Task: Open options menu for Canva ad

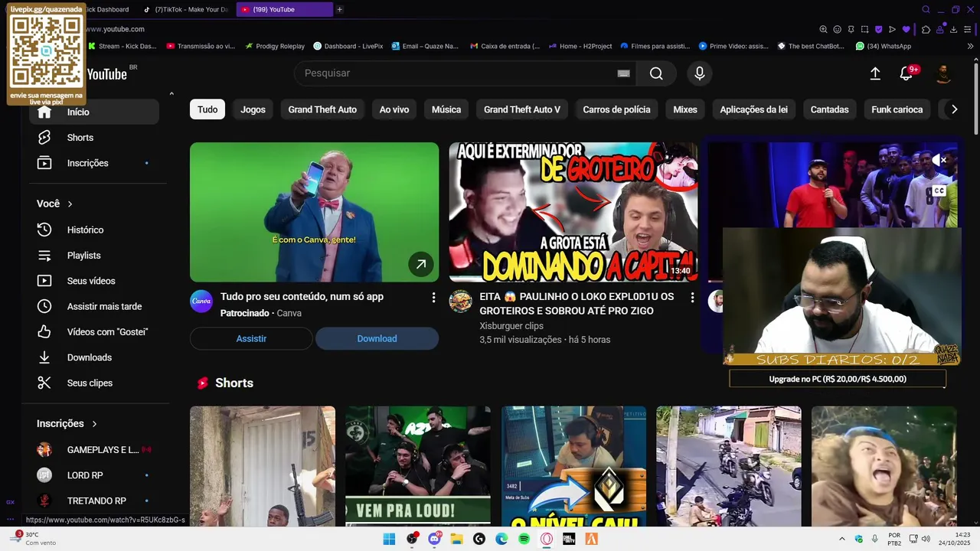Action: tap(433, 297)
